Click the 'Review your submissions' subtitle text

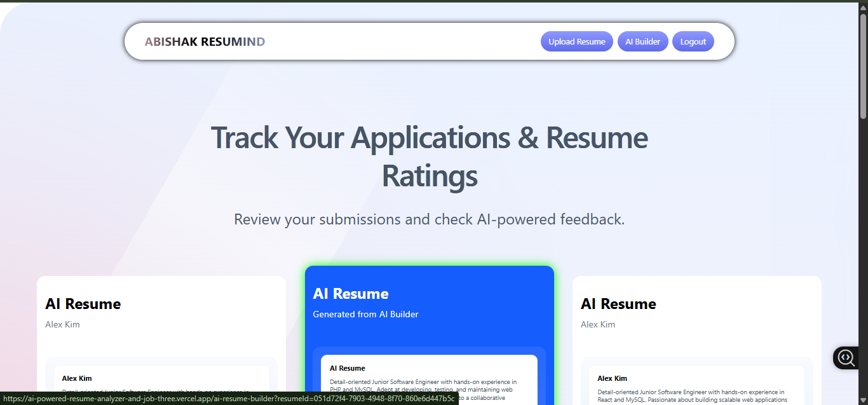pos(430,219)
